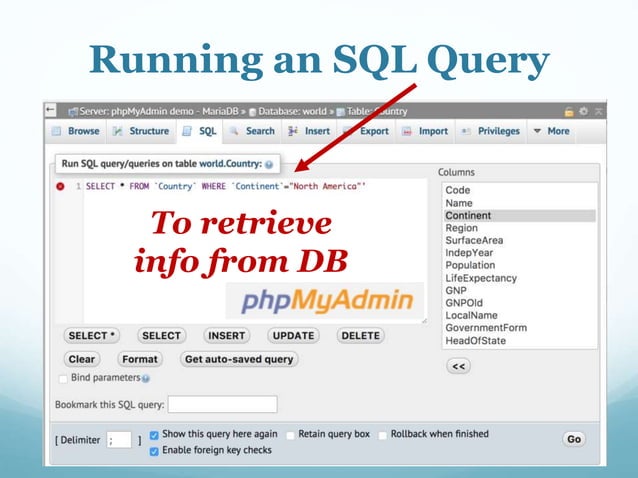
Task: Select HeadOfState in the Columns list
Action: (x=519, y=341)
